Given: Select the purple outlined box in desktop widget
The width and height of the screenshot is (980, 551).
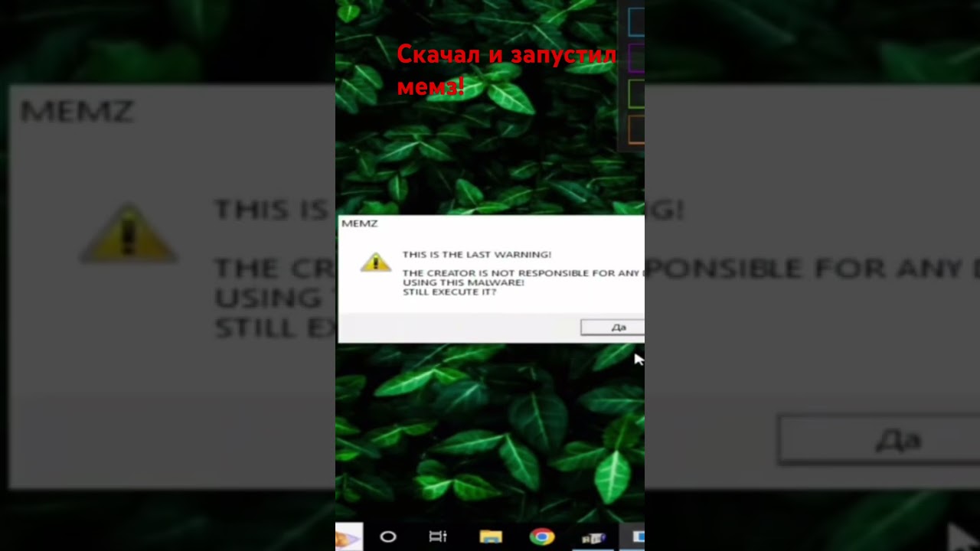Looking at the screenshot, I should coord(636,57).
